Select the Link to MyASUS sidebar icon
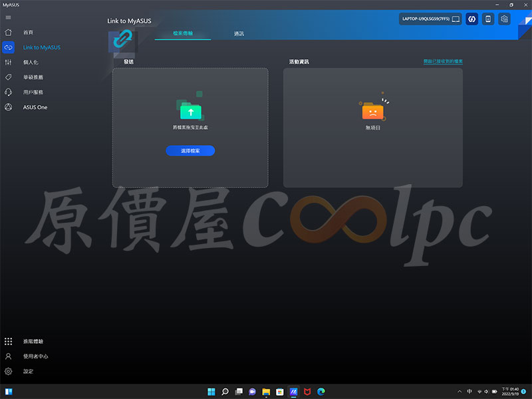Image resolution: width=532 pixels, height=399 pixels. 8,47
